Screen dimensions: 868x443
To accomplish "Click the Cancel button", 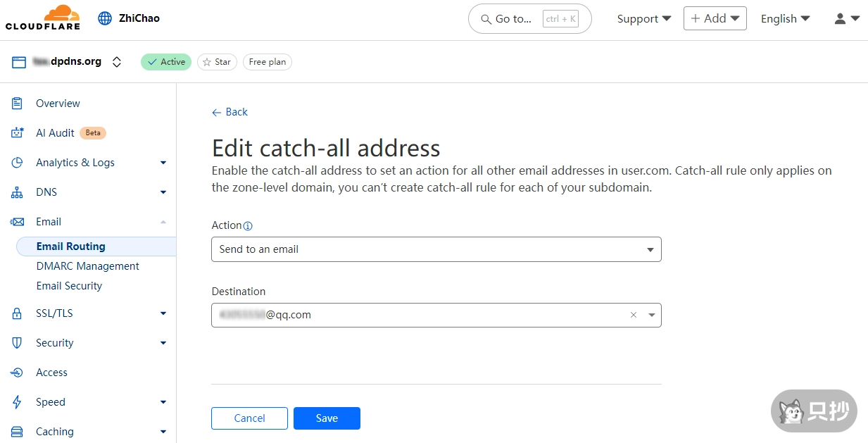I will (249, 418).
